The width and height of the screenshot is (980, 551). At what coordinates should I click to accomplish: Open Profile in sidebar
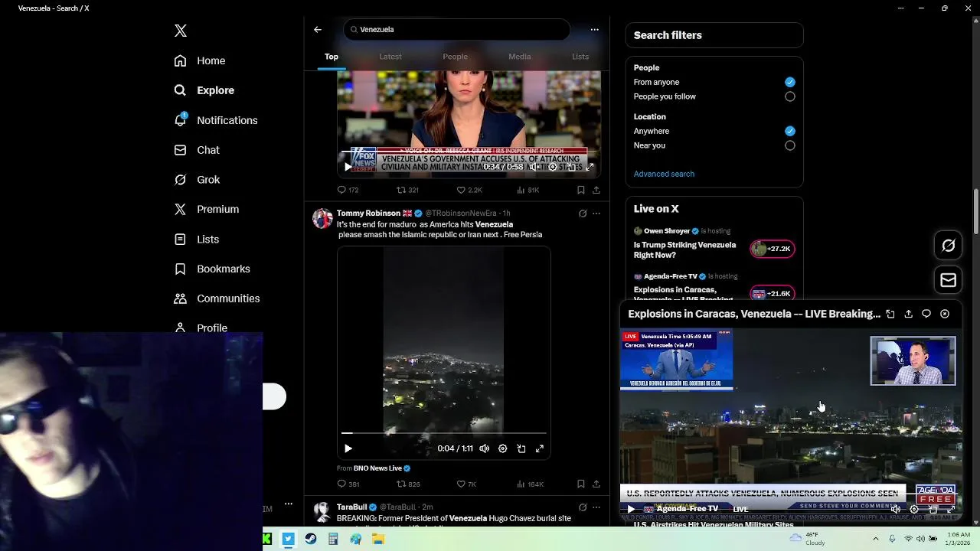(x=201, y=328)
